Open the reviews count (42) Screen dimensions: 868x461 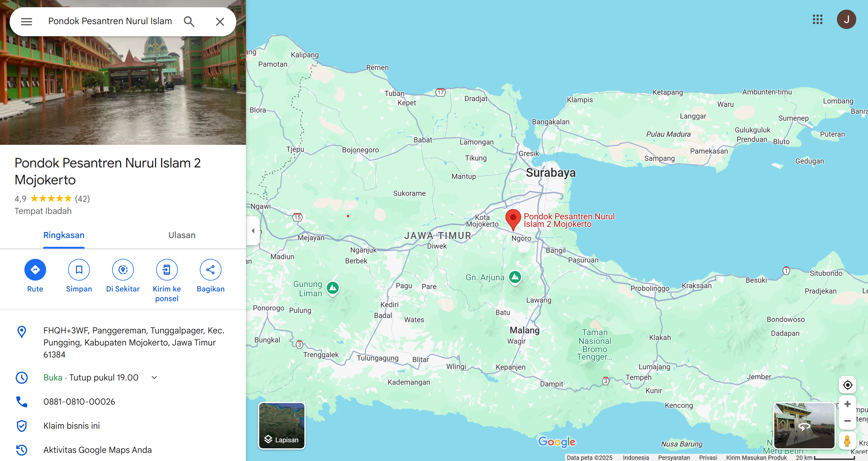click(x=82, y=198)
